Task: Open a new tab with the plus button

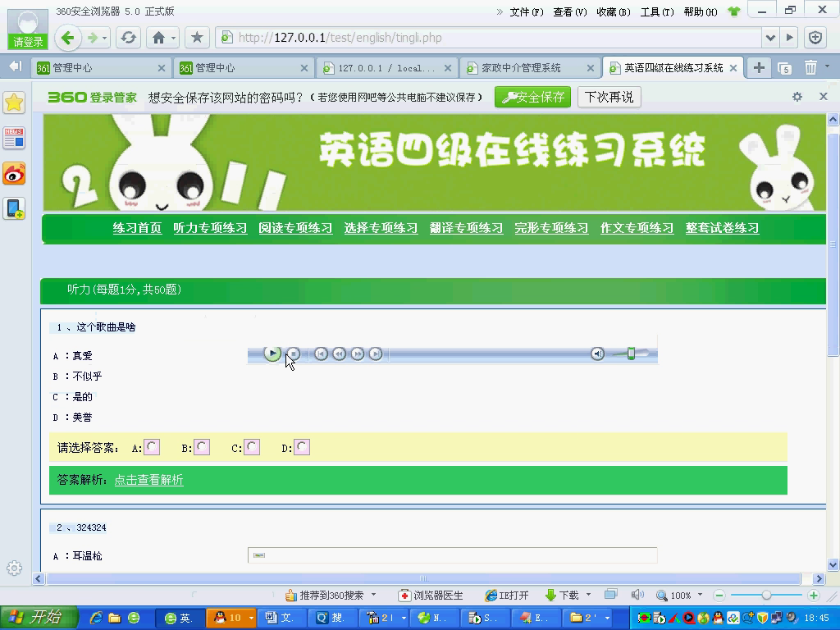Action: point(759,67)
